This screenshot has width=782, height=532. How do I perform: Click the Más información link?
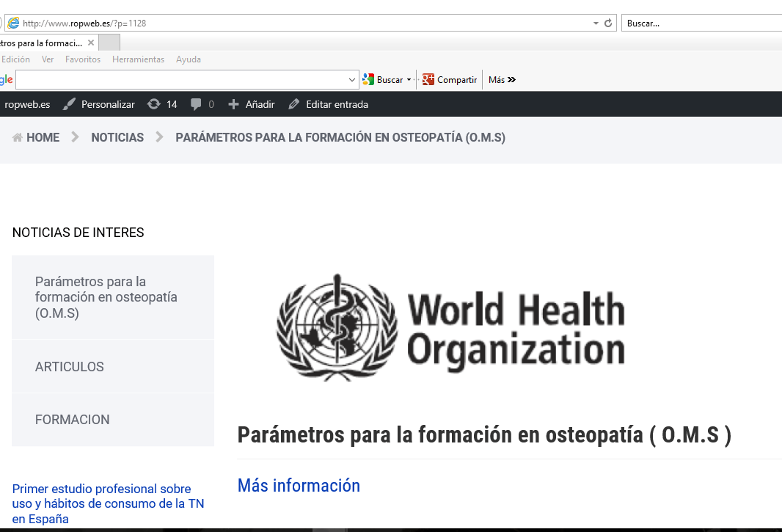299,486
